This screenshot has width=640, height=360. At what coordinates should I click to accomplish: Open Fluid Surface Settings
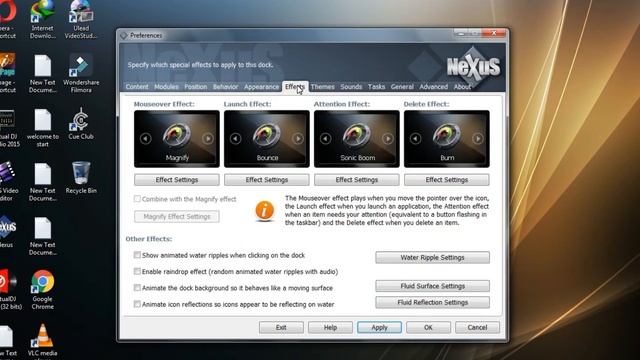pos(432,286)
